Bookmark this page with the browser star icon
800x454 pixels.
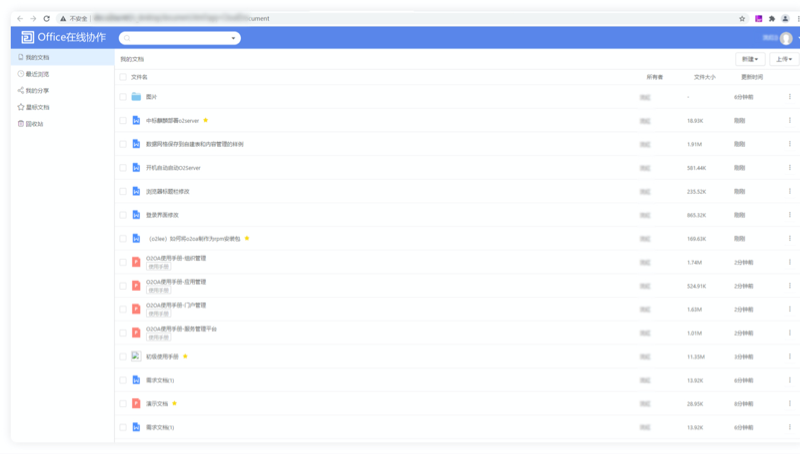point(741,18)
